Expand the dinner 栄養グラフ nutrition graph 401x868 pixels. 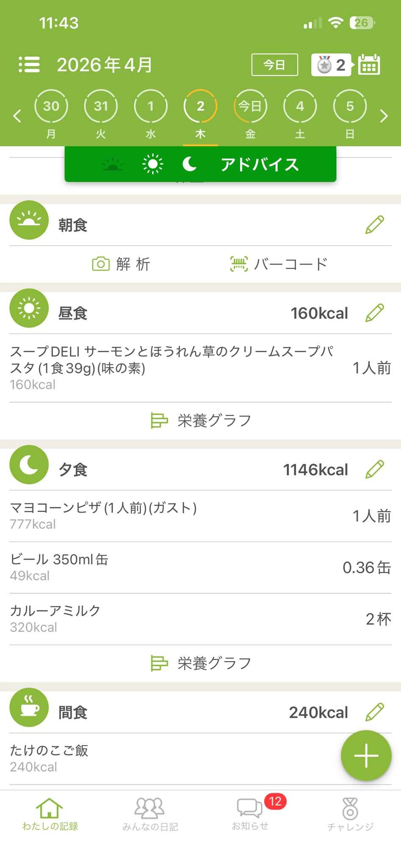(201, 663)
